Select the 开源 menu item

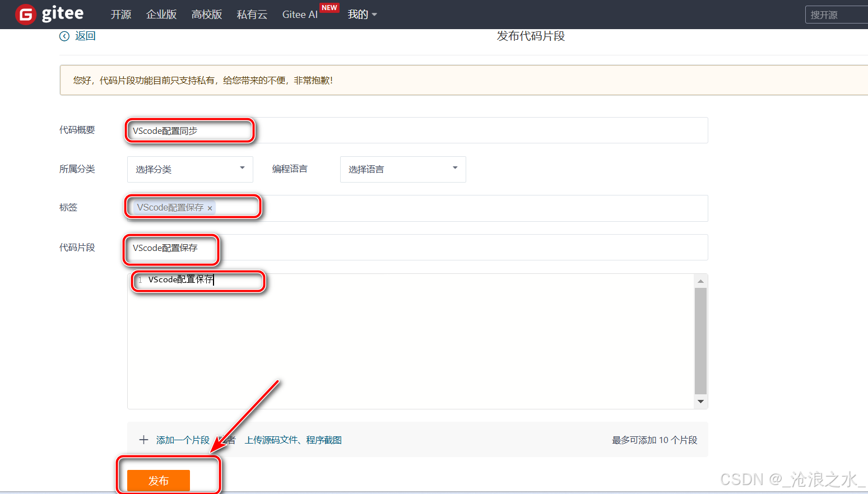click(x=121, y=15)
